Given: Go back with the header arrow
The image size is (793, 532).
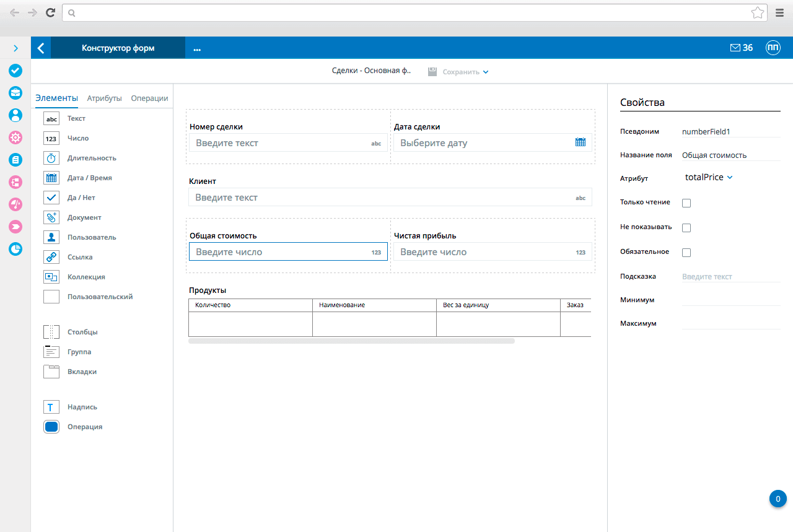Looking at the screenshot, I should pos(41,48).
